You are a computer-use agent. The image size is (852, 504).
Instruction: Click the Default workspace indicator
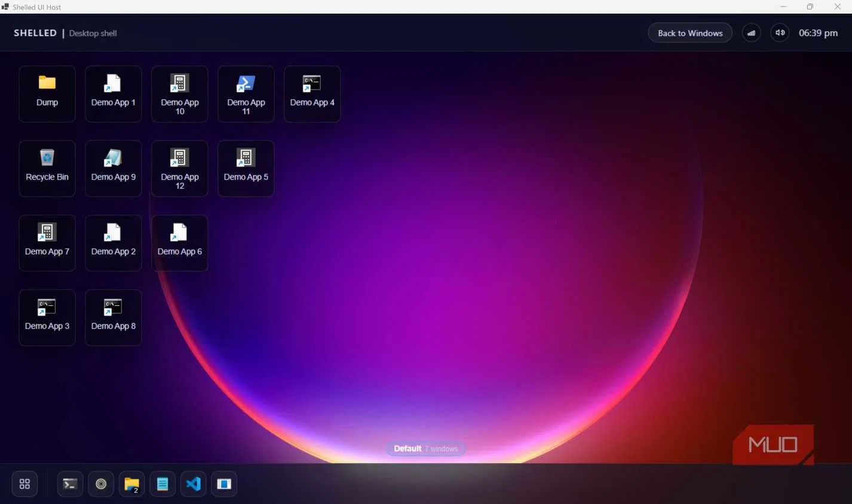(x=425, y=448)
